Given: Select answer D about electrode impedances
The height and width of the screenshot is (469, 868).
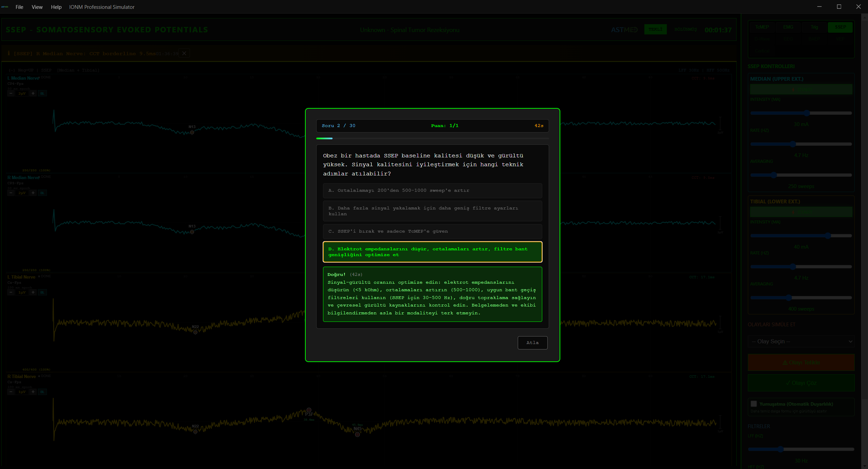Looking at the screenshot, I should pos(432,252).
